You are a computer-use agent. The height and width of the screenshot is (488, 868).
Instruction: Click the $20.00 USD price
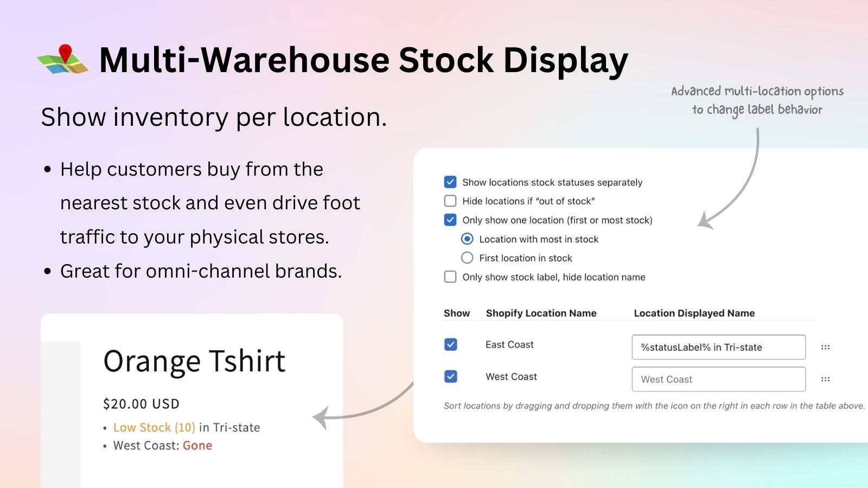[141, 403]
